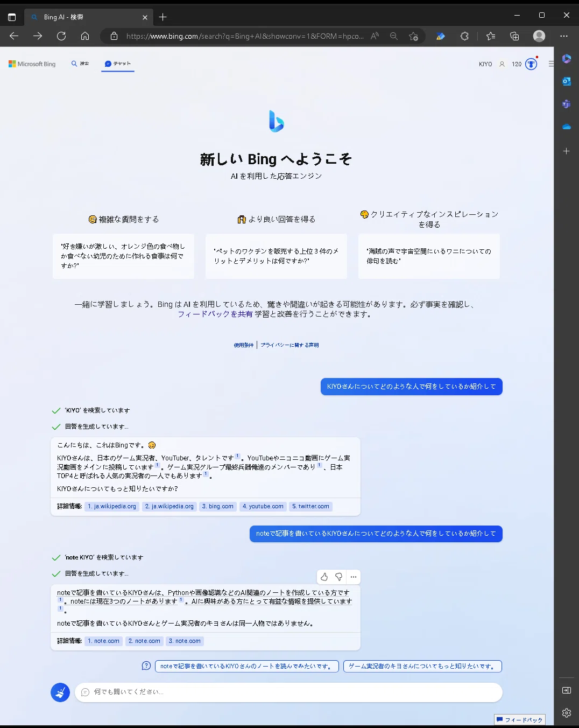Open browser settings and more menu
The image size is (579, 728).
[x=564, y=36]
